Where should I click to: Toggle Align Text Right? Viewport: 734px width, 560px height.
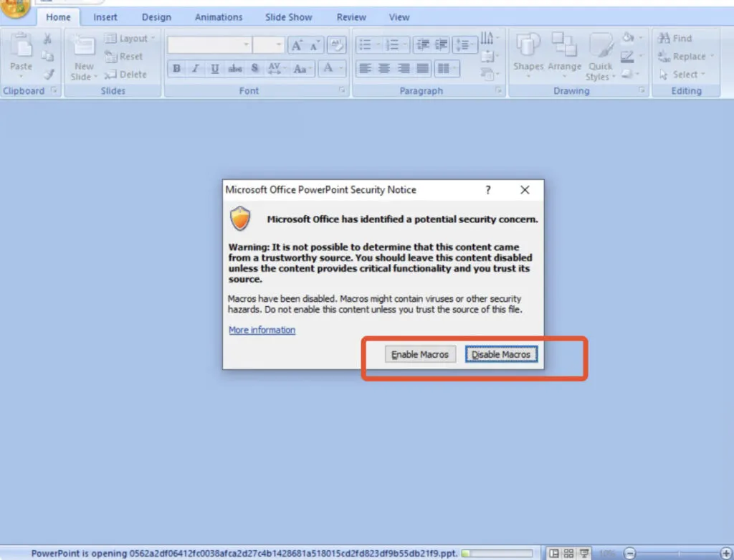point(404,68)
